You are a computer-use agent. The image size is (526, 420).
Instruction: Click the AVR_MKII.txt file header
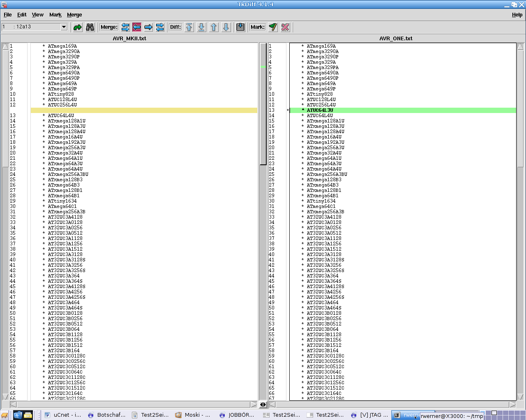[x=129, y=38]
